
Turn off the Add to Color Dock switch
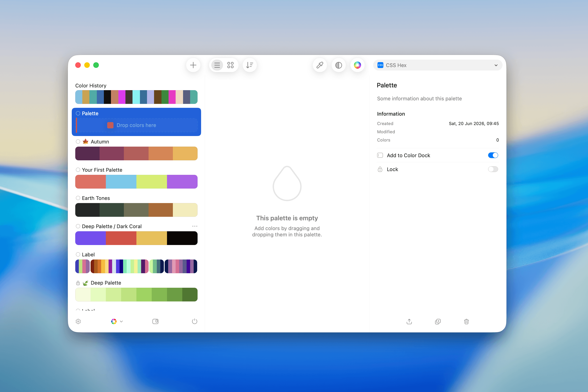click(x=493, y=155)
